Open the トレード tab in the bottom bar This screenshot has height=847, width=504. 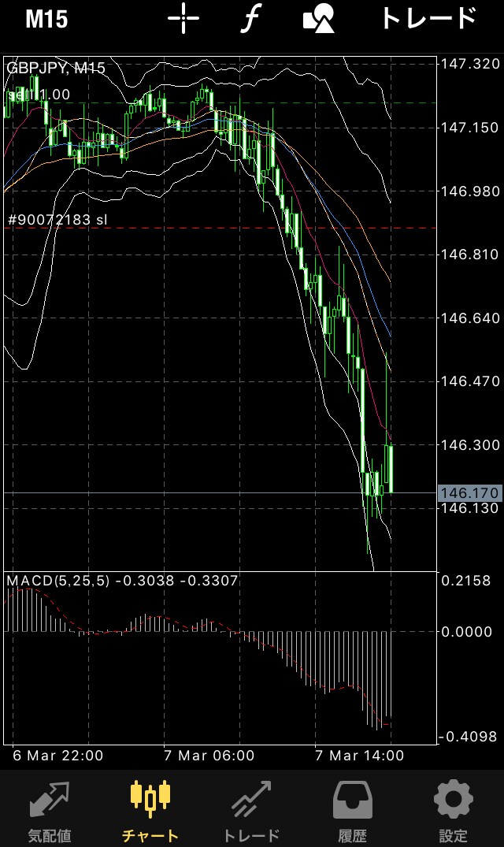(251, 811)
